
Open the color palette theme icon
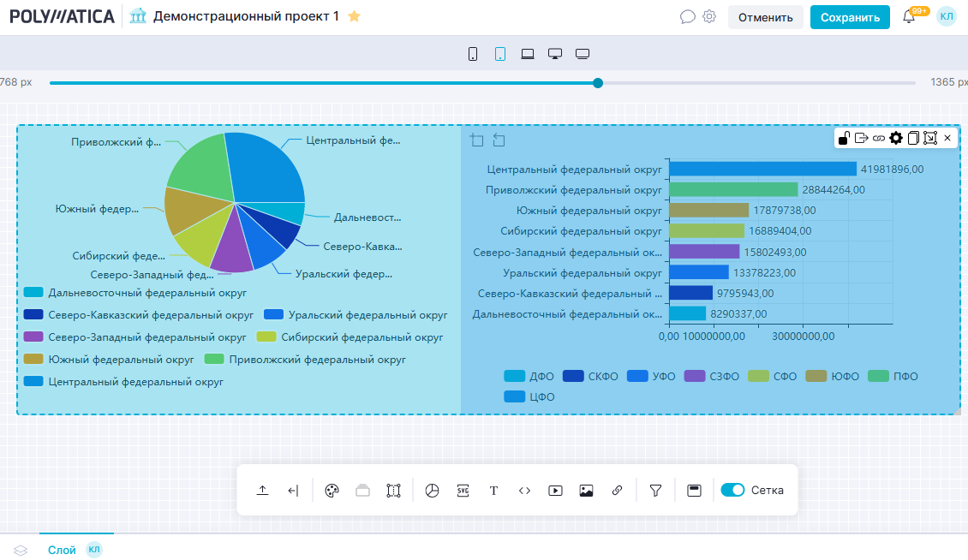coord(332,491)
